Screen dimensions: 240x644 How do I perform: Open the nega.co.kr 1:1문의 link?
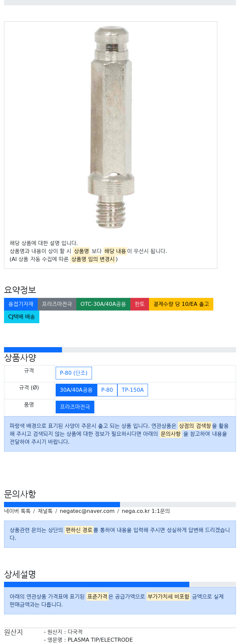click(x=146, y=511)
